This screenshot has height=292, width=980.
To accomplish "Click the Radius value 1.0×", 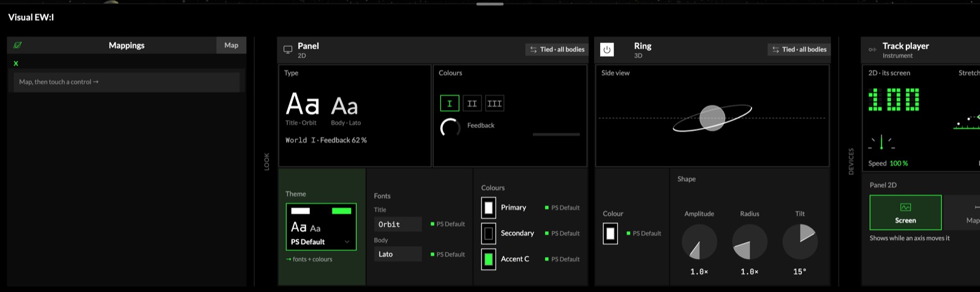I will (750, 272).
